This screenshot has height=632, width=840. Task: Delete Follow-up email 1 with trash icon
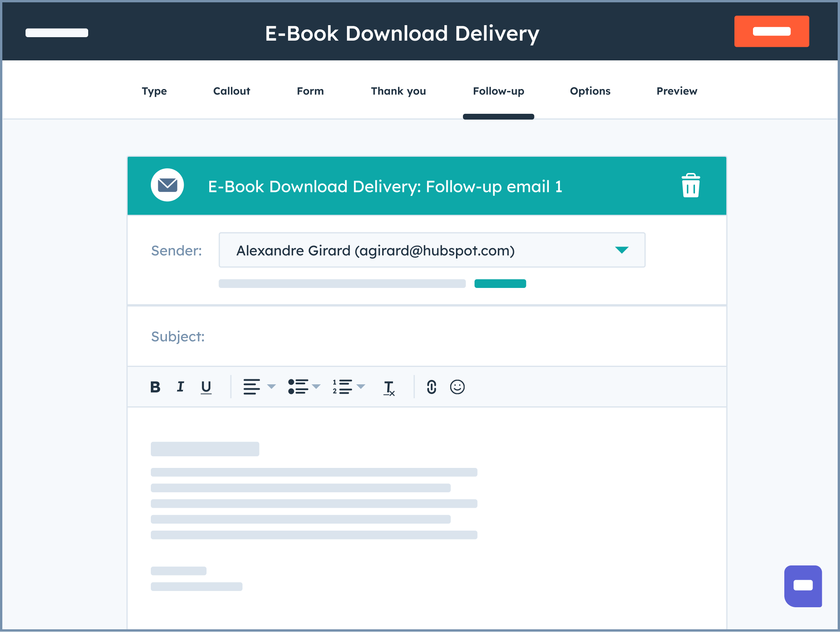pos(691,185)
